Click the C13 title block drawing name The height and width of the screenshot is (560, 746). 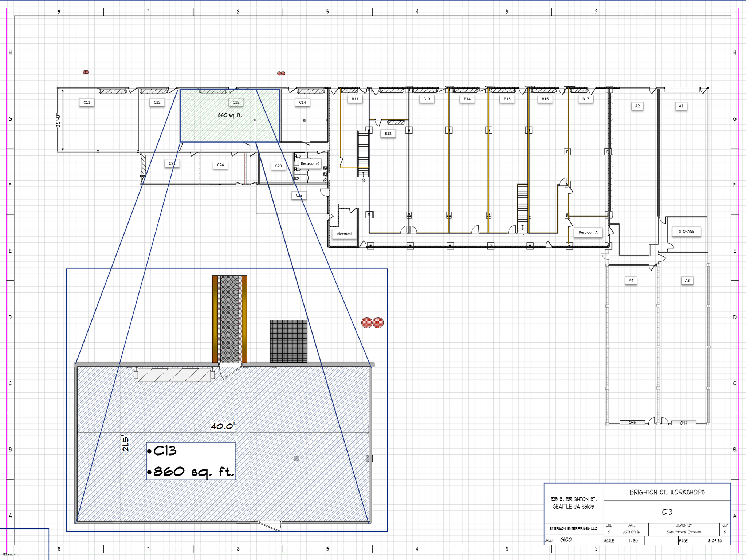[667, 512]
